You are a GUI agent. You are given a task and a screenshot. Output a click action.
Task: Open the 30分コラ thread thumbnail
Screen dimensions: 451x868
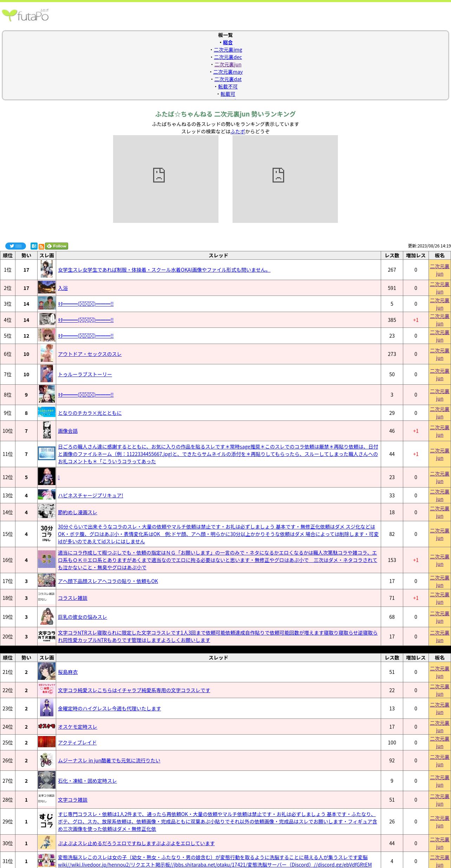pyautogui.click(x=47, y=534)
